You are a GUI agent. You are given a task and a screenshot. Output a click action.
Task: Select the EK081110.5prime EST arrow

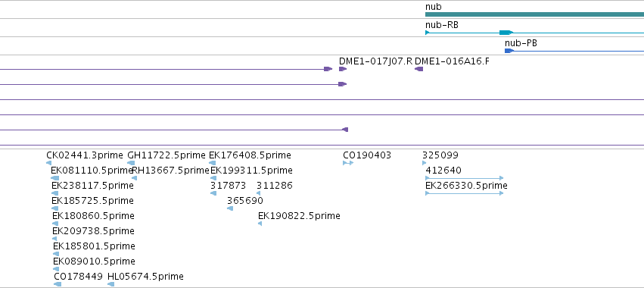[54, 178]
